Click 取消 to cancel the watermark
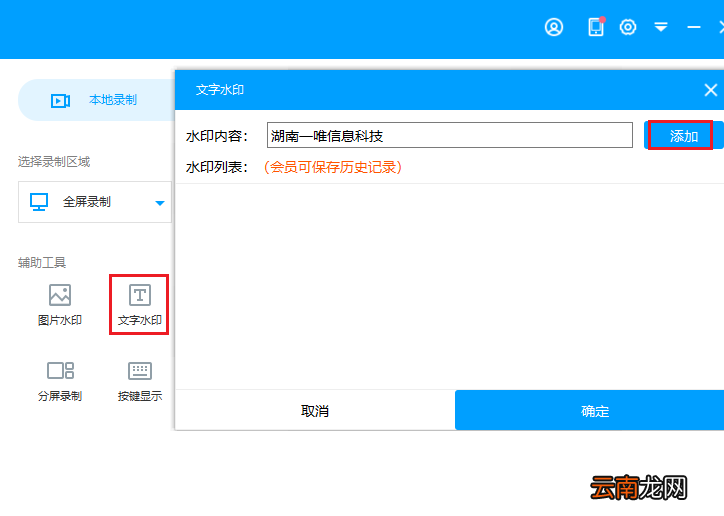The height and width of the screenshot is (516, 724). tap(315, 410)
